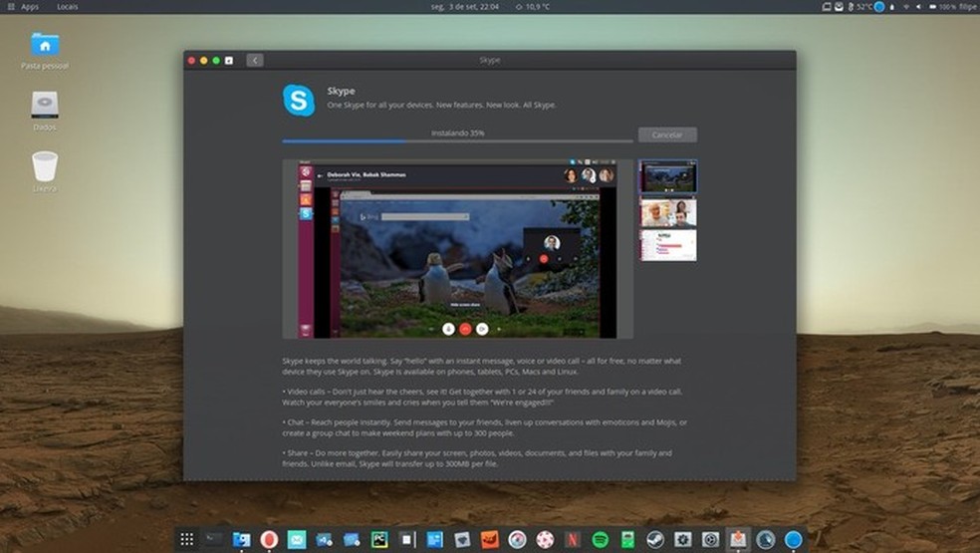Open the Locais menu in top panel
This screenshot has height=553, width=980.
click(68, 7)
